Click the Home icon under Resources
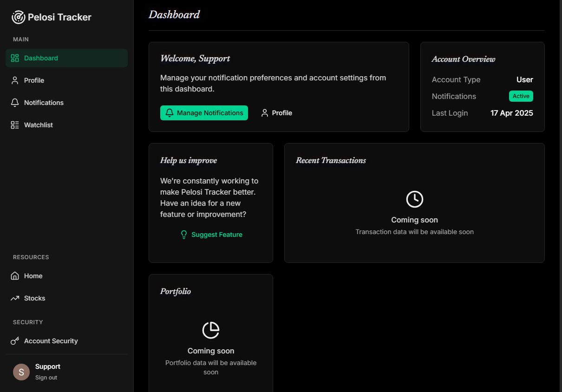 click(x=14, y=276)
